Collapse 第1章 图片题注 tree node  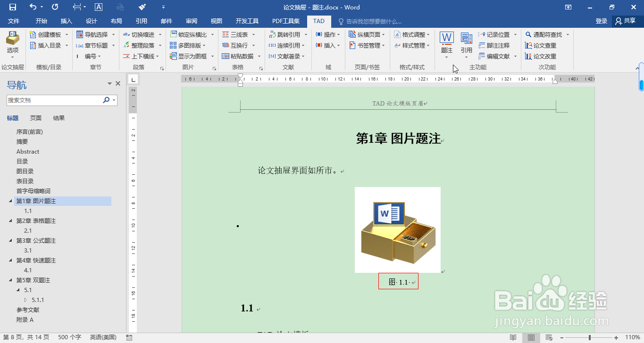(11, 201)
